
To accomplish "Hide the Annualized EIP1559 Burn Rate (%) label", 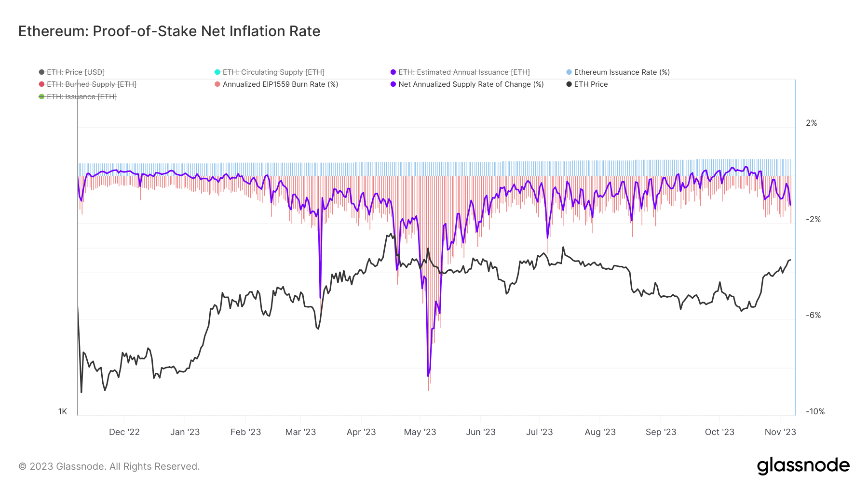I will click(x=280, y=84).
